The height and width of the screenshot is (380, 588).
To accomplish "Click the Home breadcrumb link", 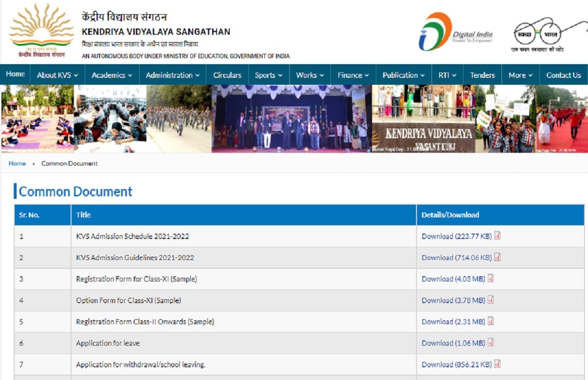I will (17, 164).
